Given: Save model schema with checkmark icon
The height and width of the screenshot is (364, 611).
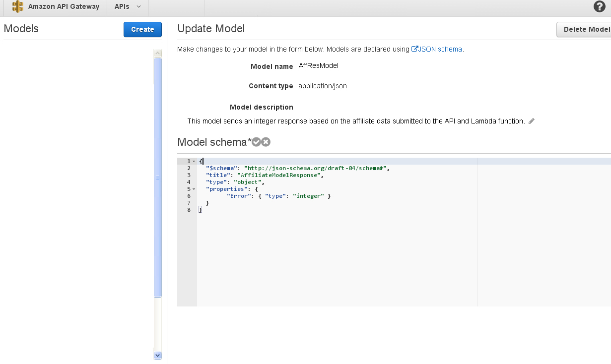Looking at the screenshot, I should (256, 142).
